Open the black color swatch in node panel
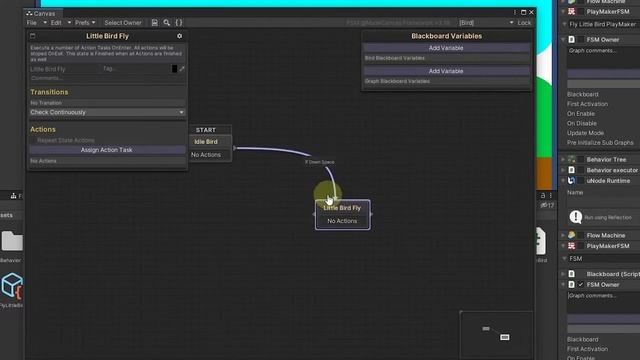The height and width of the screenshot is (360, 640). click(174, 69)
